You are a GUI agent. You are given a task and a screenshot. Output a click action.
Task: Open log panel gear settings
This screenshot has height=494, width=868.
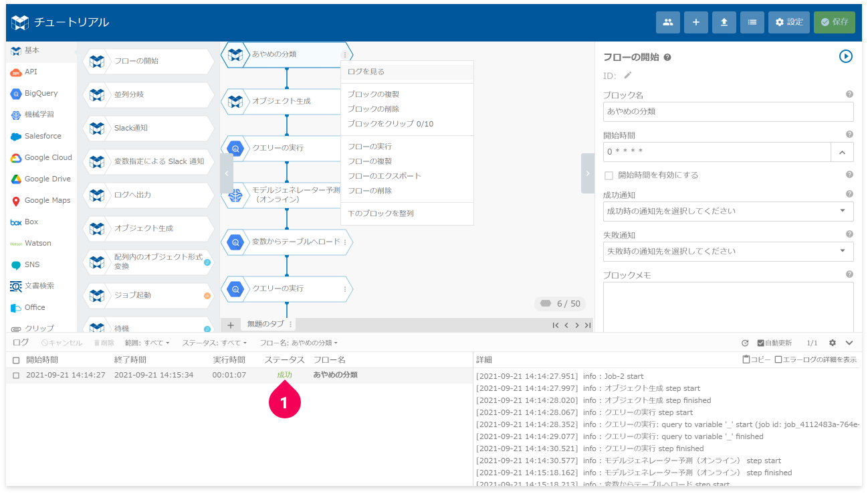click(x=833, y=343)
